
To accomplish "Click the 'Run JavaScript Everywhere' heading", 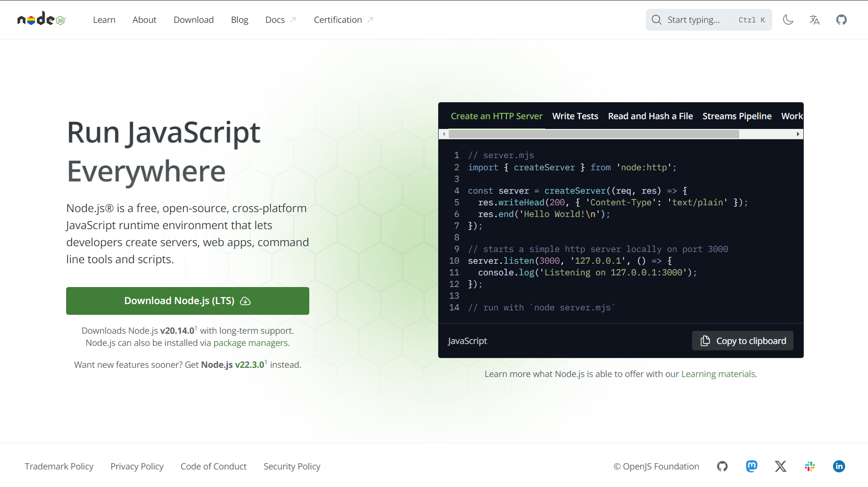I will point(163,151).
